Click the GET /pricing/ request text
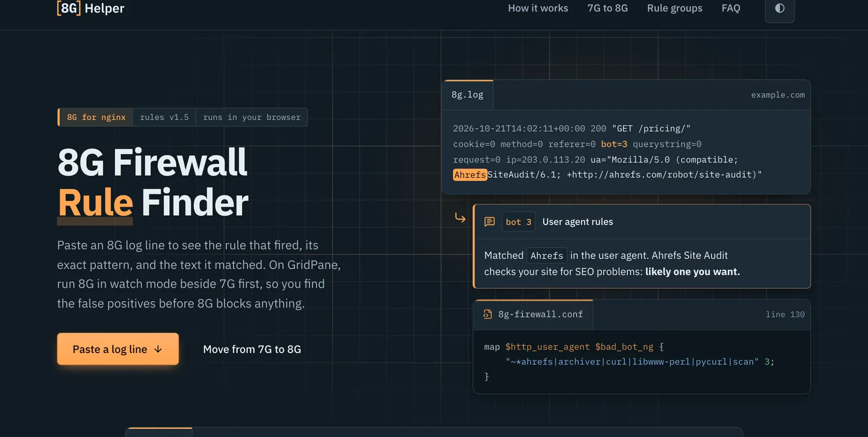The image size is (868, 437). pyautogui.click(x=651, y=128)
